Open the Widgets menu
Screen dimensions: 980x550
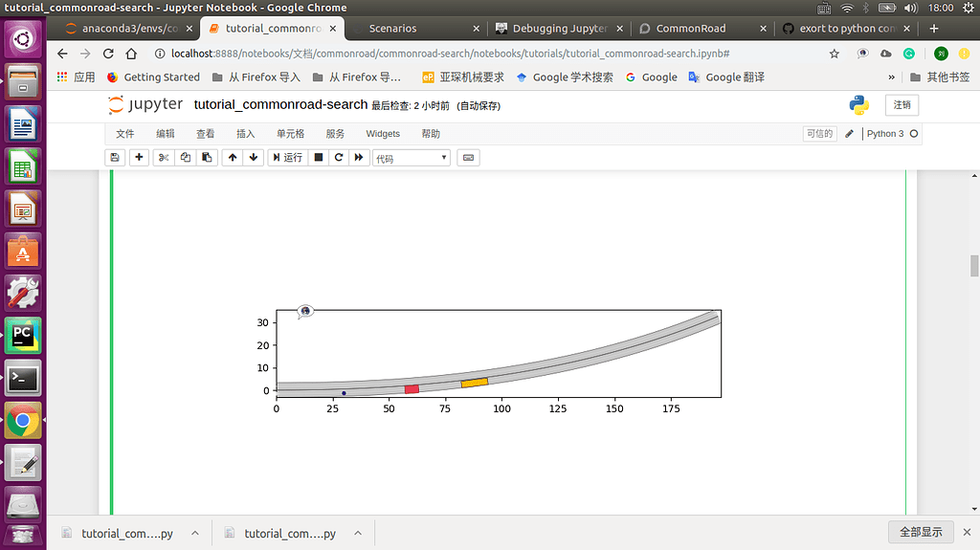coord(383,134)
